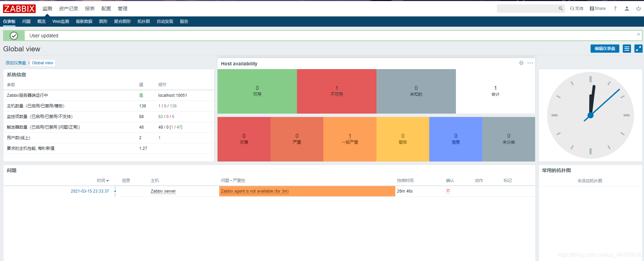
Task: Click the orange 一般严重 severity tile
Action: pyautogui.click(x=350, y=139)
